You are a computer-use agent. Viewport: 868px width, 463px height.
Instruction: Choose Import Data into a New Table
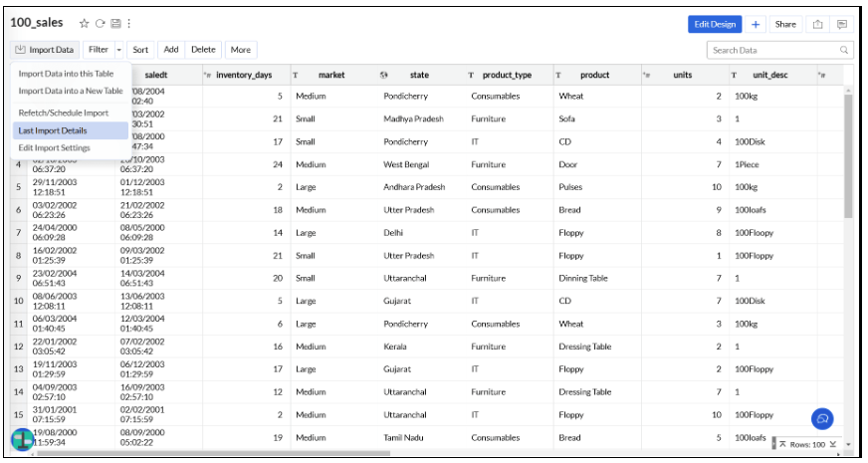click(71, 91)
